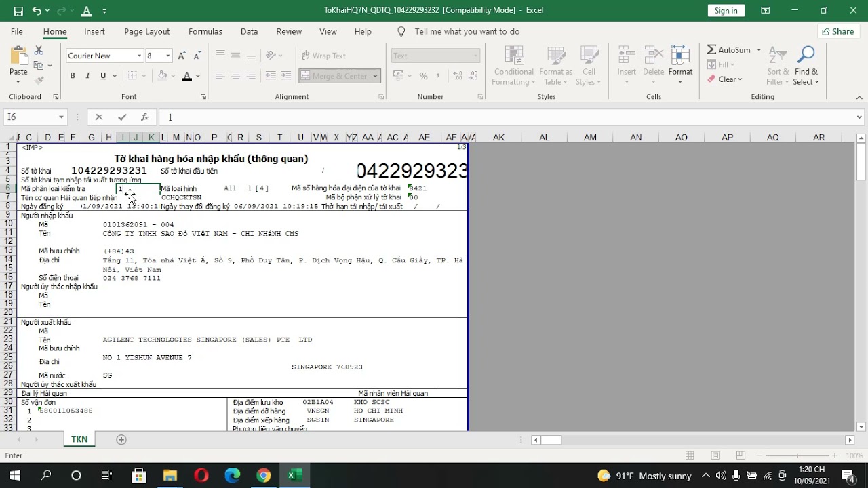Toggle top vertical alignment
Screen dimensions: 868x488
coord(220,56)
